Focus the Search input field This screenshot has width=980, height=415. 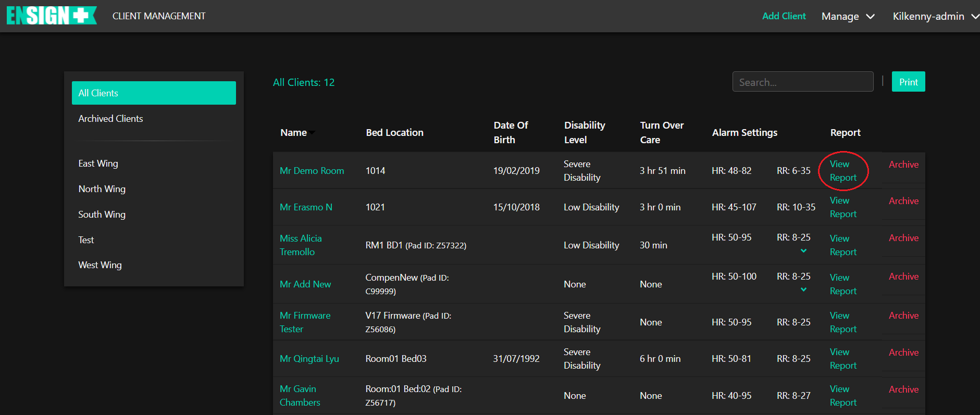coord(802,82)
